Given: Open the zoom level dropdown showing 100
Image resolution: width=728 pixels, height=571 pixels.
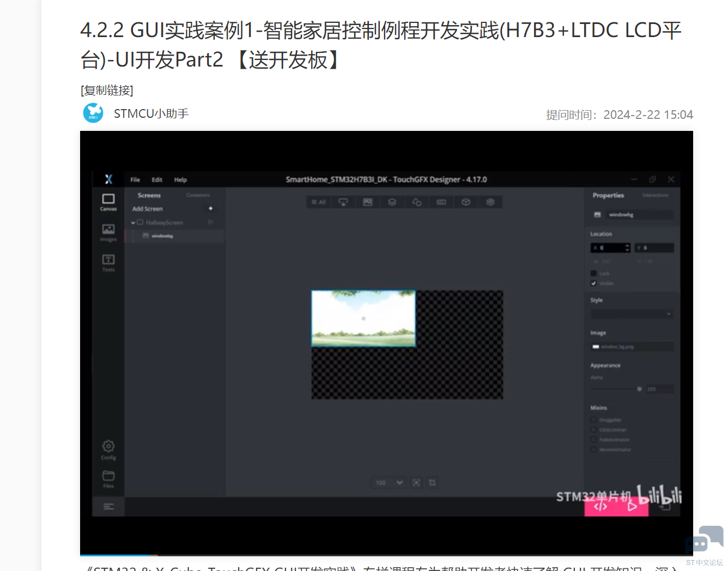Looking at the screenshot, I should tap(389, 483).
